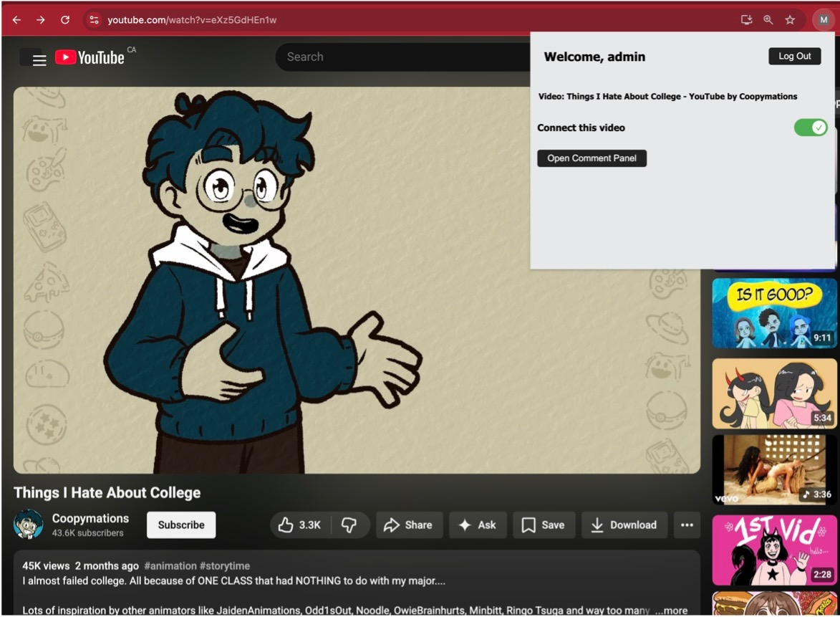The image size is (840, 617).
Task: Open the Coopymations channel avatar
Action: click(29, 525)
